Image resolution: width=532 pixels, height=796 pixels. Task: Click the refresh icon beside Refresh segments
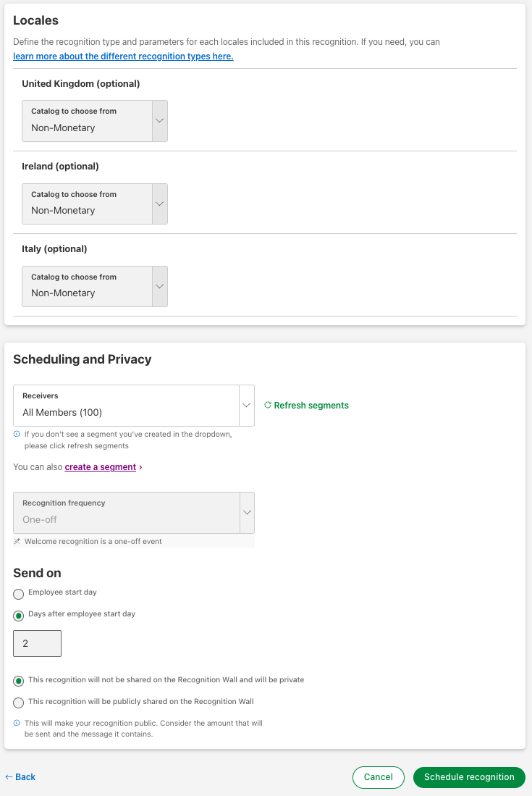click(268, 406)
